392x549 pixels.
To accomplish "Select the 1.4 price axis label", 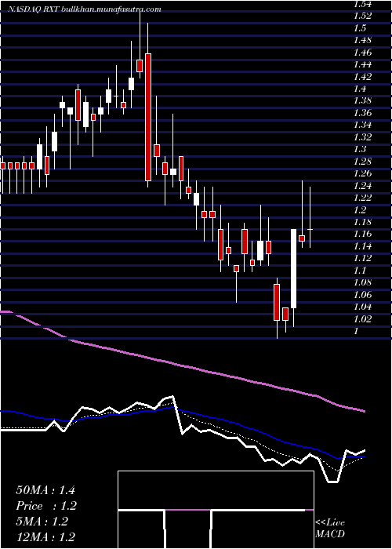I will coord(360,89).
